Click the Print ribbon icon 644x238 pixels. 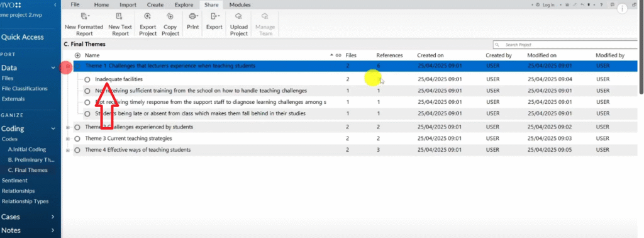tap(192, 16)
